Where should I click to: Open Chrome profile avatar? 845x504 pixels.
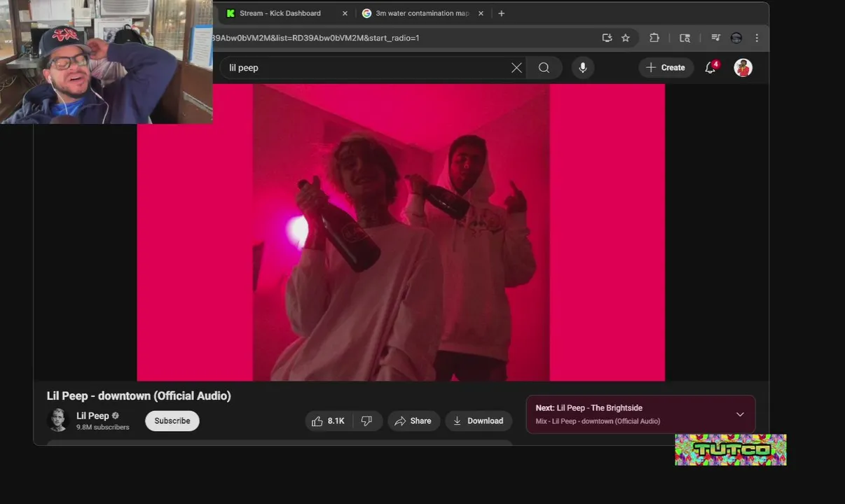[x=736, y=38]
